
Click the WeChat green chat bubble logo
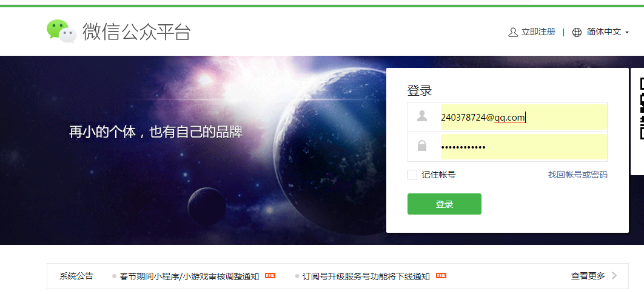coord(61,31)
